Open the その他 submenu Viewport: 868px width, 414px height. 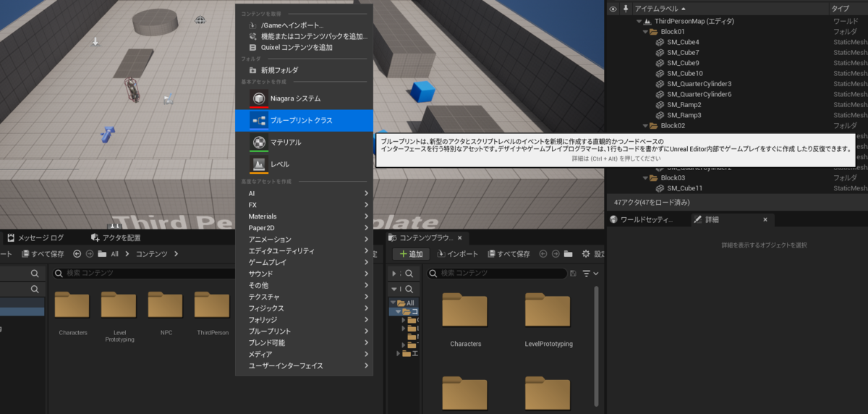(x=304, y=285)
